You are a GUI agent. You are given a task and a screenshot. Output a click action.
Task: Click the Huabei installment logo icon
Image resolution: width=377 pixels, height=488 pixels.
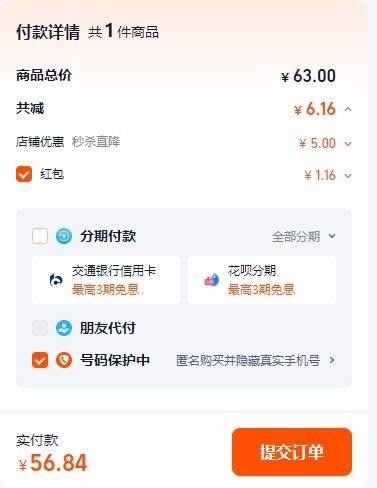pyautogui.click(x=212, y=280)
